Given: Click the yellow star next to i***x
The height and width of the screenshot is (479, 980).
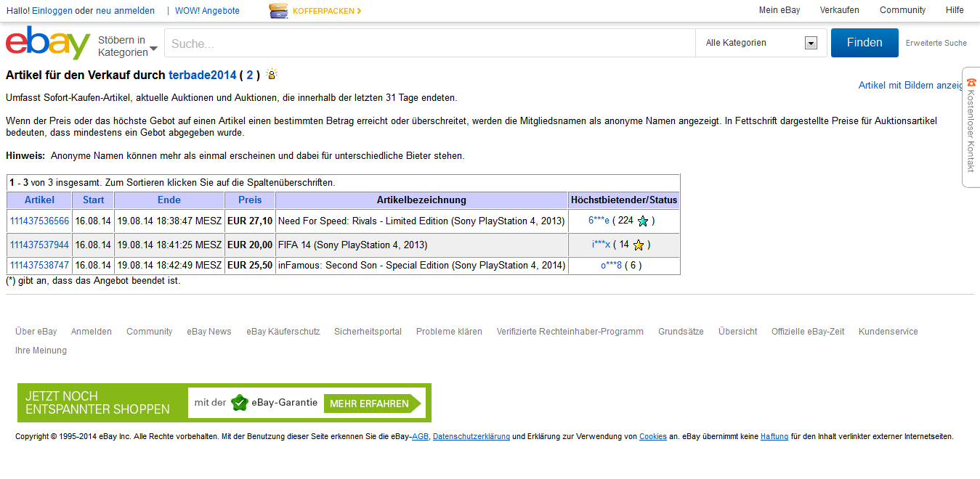Looking at the screenshot, I should pyautogui.click(x=638, y=245).
